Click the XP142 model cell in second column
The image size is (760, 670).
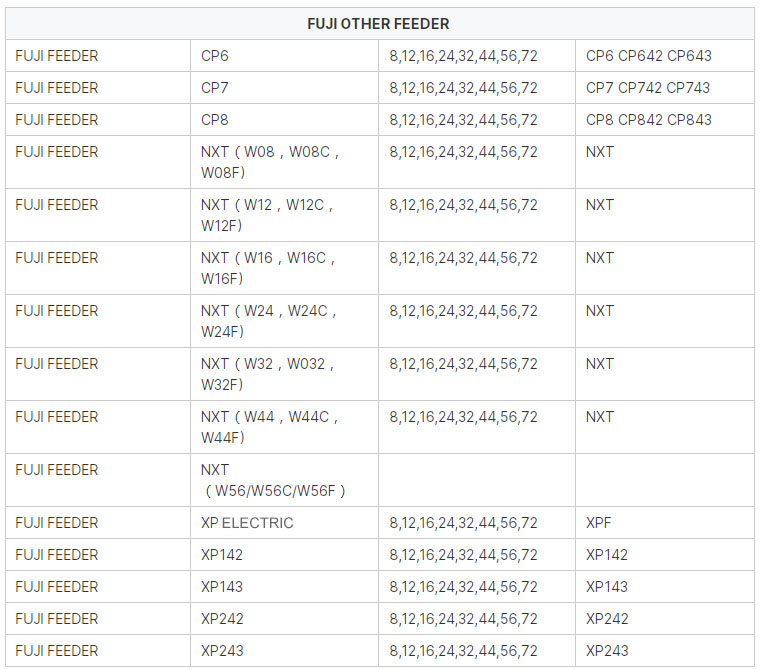coord(285,555)
